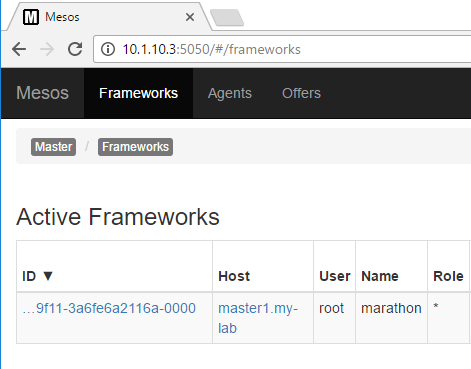Click the Master breadcrumb
Screen dimensions: 471x369
(x=53, y=147)
